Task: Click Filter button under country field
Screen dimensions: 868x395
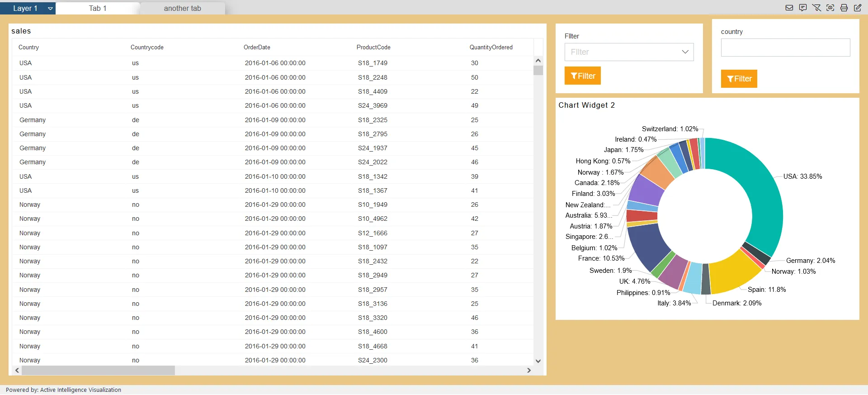Action: pos(739,79)
